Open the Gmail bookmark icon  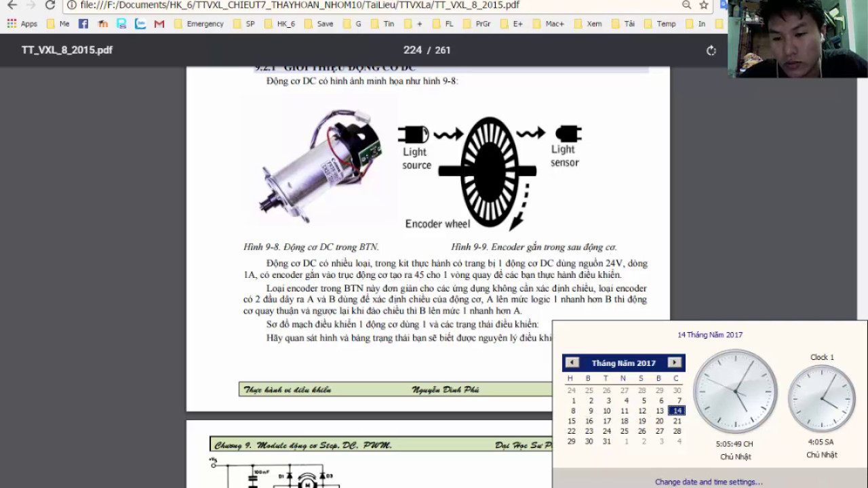[x=159, y=24]
